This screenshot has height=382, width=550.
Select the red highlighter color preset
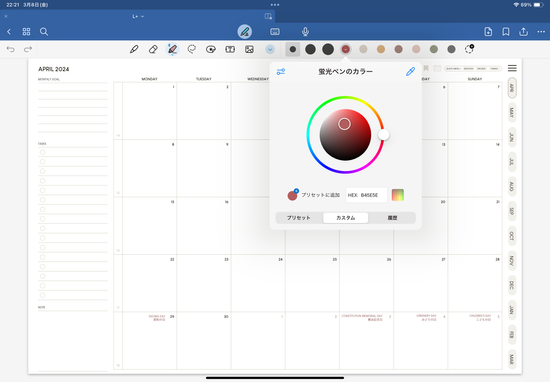pos(346,49)
